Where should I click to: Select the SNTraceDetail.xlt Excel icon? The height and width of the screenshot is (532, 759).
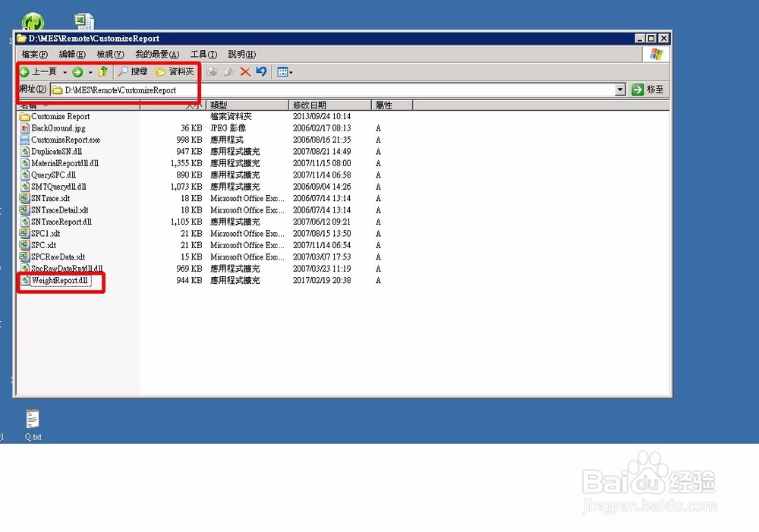24,209
